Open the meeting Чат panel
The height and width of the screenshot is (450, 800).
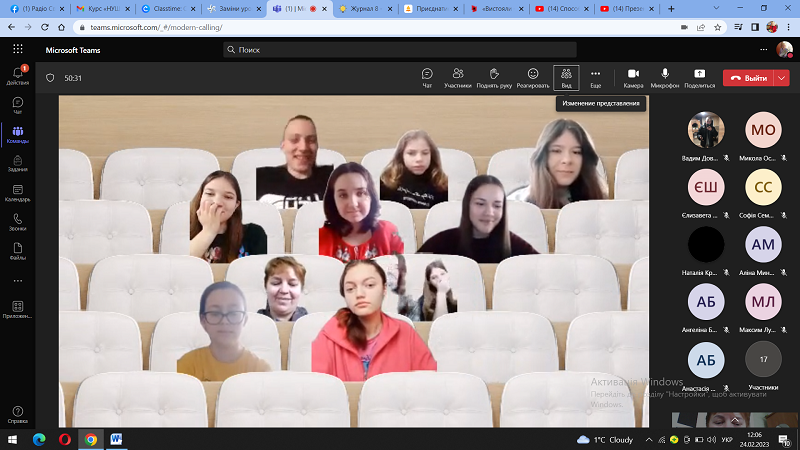click(427, 77)
